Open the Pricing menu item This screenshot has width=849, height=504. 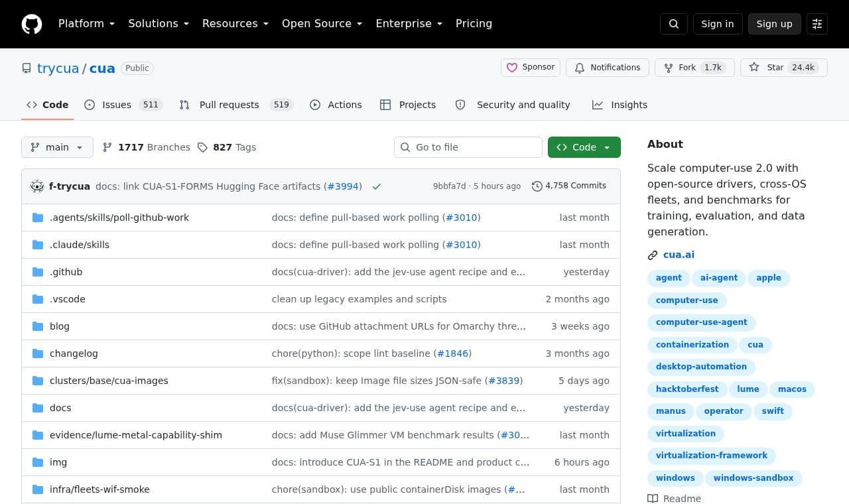pyautogui.click(x=474, y=24)
